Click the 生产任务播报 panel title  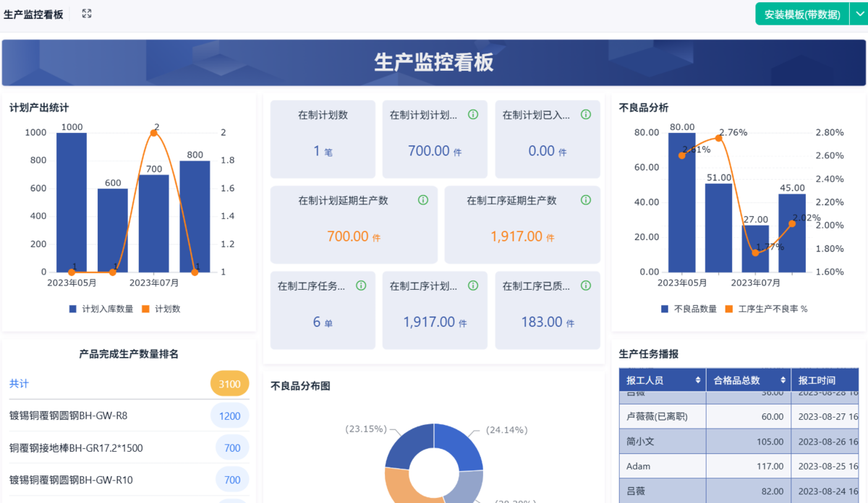tap(649, 353)
